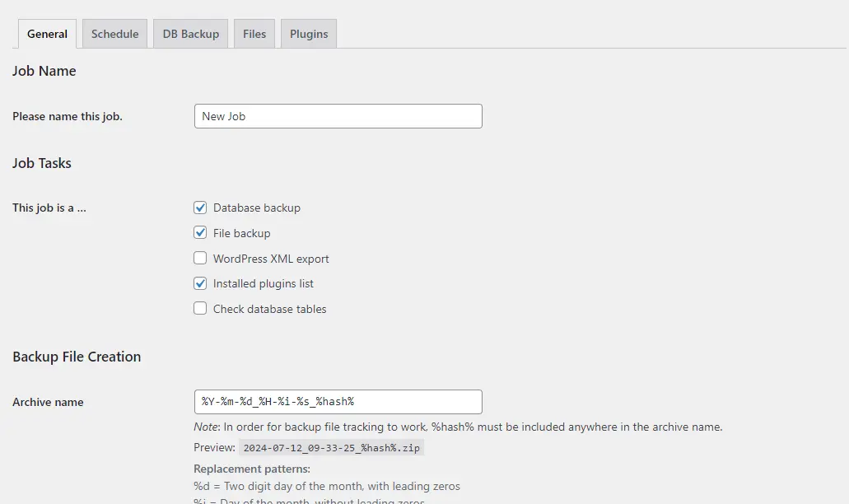Switch to the Files tab
The width and height of the screenshot is (849, 504).
click(x=254, y=34)
